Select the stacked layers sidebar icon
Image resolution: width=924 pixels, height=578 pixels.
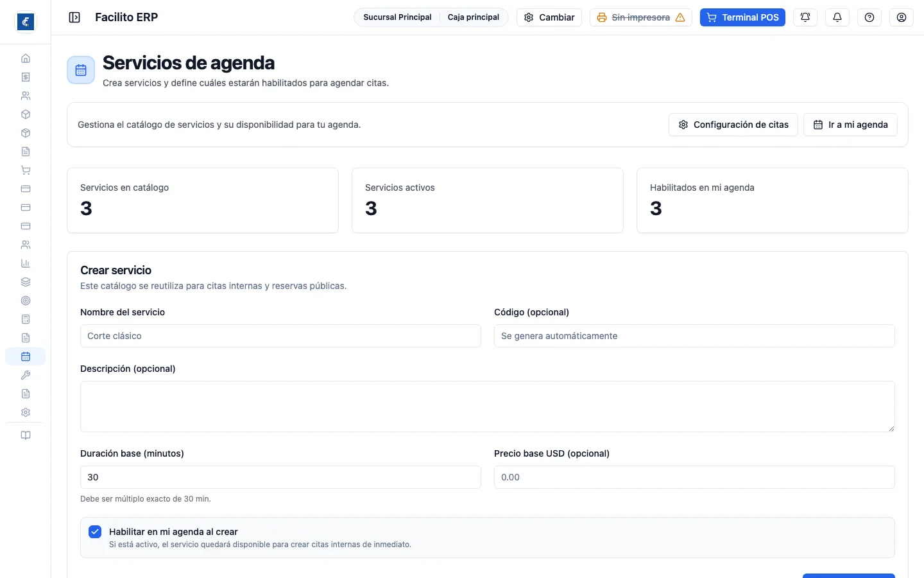(x=26, y=282)
